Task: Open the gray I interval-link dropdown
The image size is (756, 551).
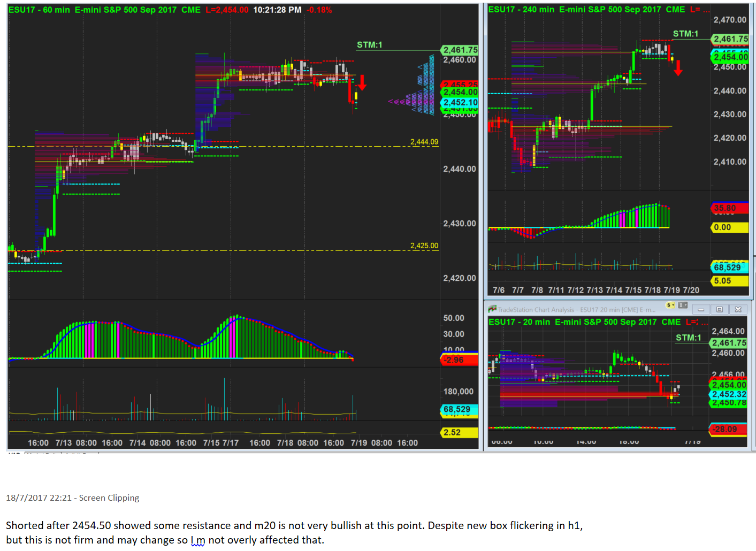Action: click(x=683, y=305)
